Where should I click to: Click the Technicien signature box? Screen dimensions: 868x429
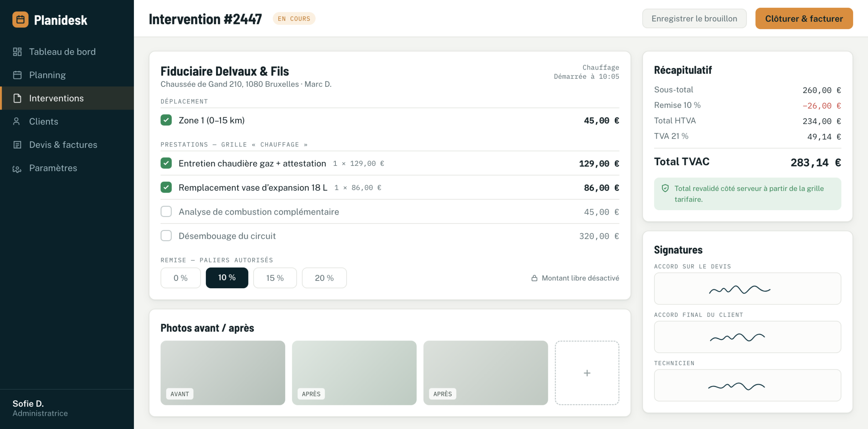(748, 386)
